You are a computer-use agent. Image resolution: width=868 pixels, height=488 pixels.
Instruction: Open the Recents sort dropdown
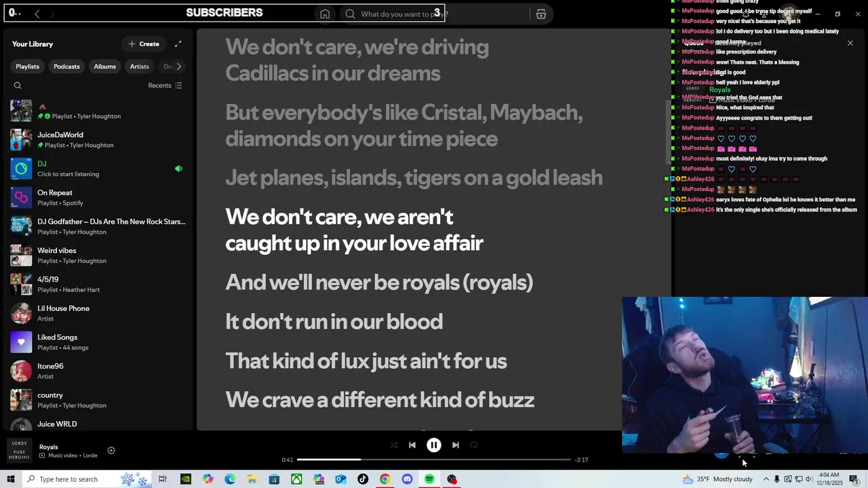[165, 85]
